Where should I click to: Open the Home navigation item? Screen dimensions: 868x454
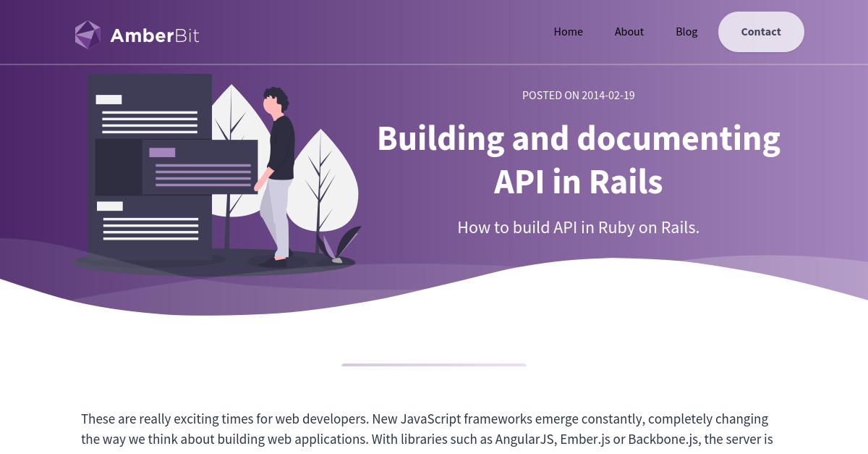[569, 31]
